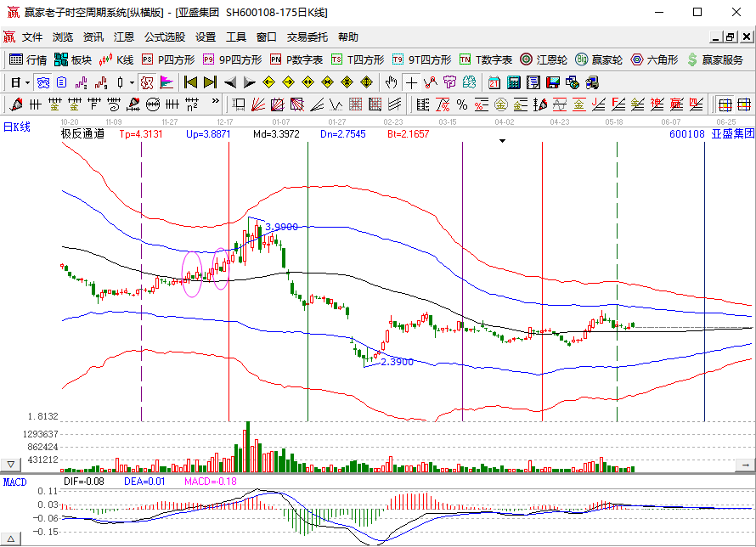Click the pink flag chart icon
The height and width of the screenshot is (547, 756).
166,83
